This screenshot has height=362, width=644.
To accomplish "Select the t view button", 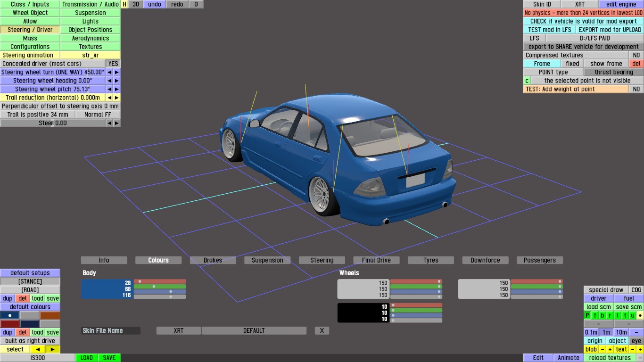I will [625, 315].
